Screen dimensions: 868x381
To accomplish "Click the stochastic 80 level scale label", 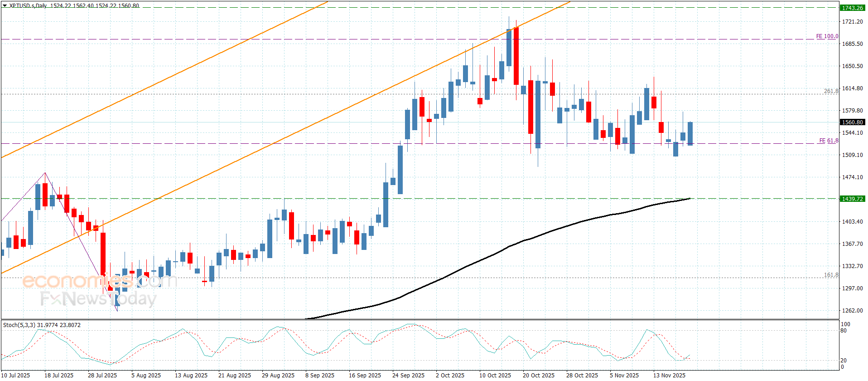I will [x=844, y=331].
